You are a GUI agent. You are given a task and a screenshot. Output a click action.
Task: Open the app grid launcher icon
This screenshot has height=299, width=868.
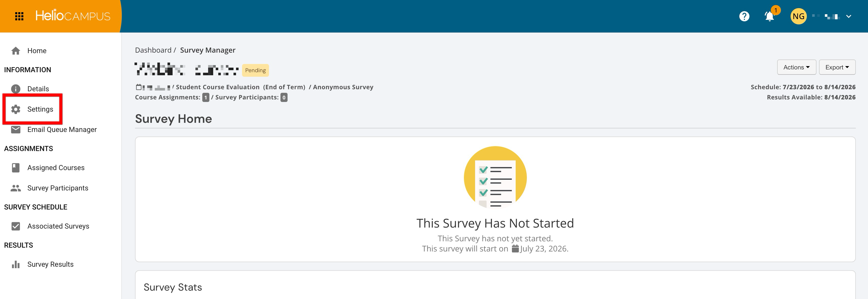pyautogui.click(x=19, y=16)
